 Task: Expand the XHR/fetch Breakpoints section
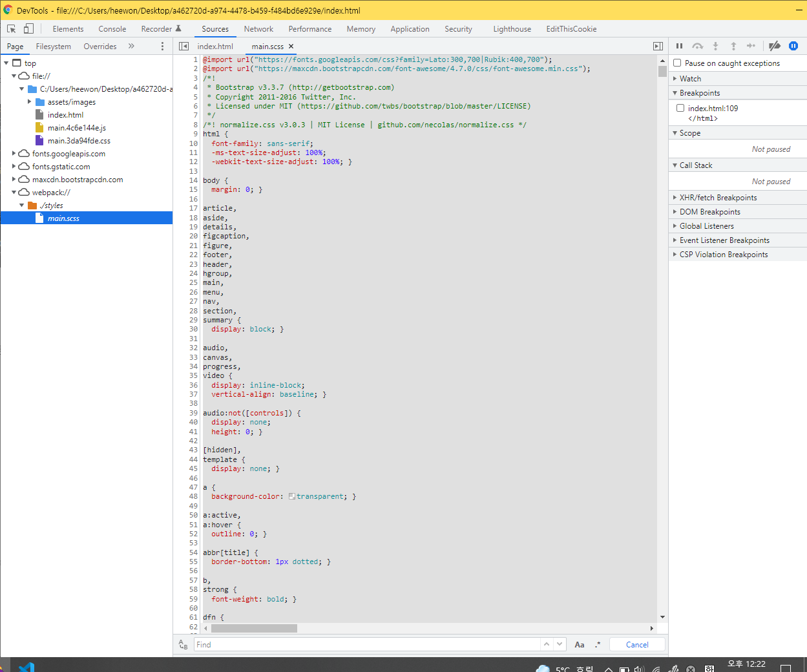675,197
